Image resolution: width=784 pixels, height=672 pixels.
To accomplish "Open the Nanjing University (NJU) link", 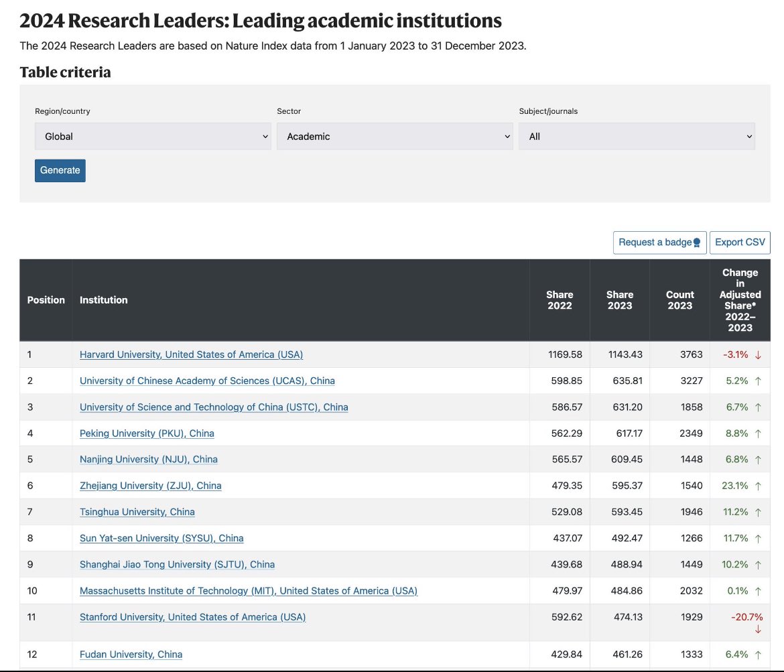I will 149,460.
